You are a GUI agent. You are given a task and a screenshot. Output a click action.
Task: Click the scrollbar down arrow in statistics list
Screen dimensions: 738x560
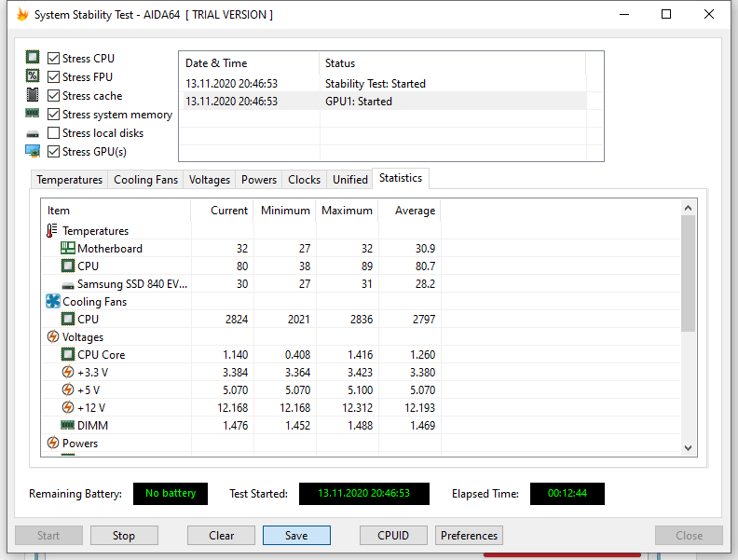tap(688, 447)
